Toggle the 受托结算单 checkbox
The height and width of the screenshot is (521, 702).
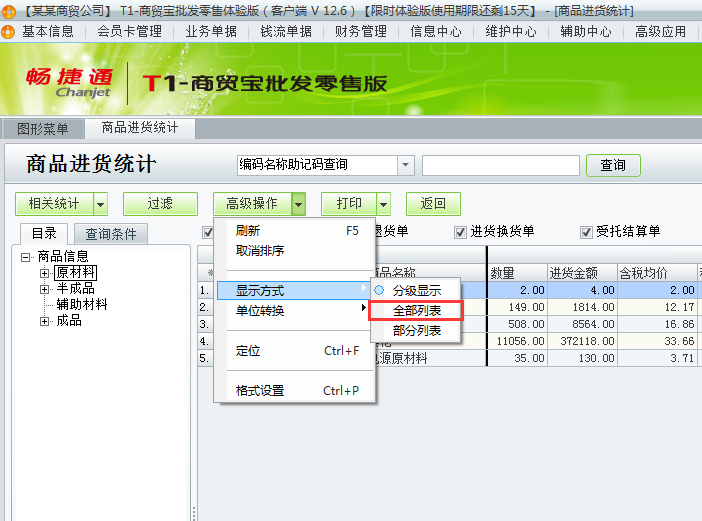(x=586, y=232)
